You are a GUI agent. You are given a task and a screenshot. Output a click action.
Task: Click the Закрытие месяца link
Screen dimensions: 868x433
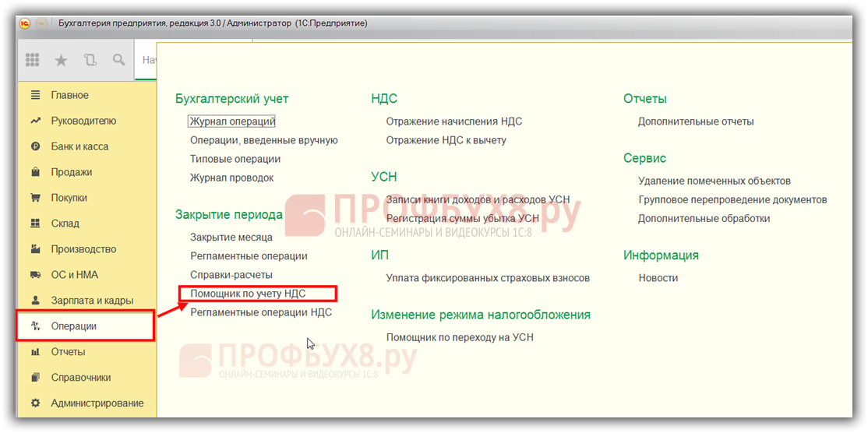(x=231, y=238)
